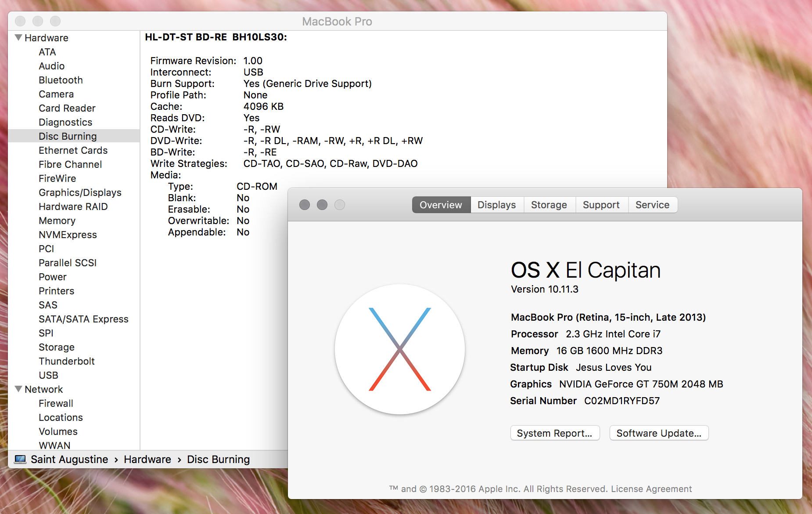Select SAS in the sidebar
Screen dimensions: 812x514
[48, 305]
